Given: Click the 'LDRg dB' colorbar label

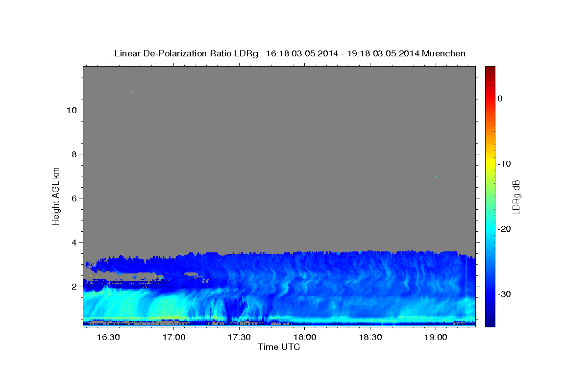Looking at the screenshot, I should [516, 197].
